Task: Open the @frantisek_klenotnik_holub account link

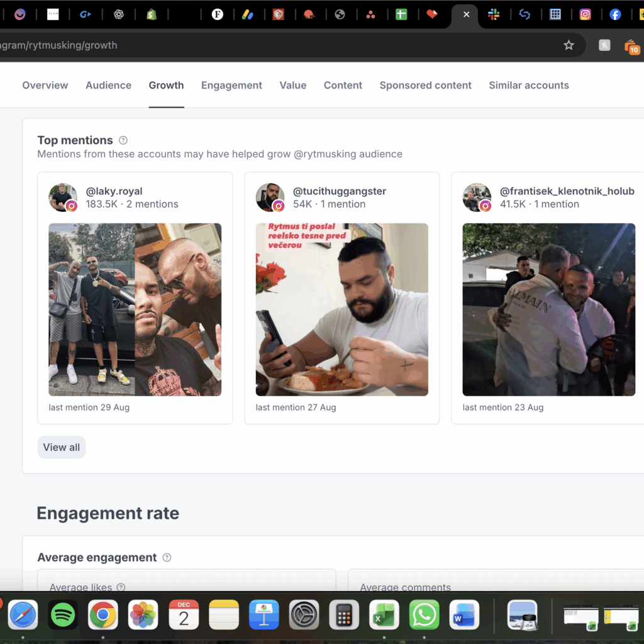Action: pyautogui.click(x=567, y=191)
